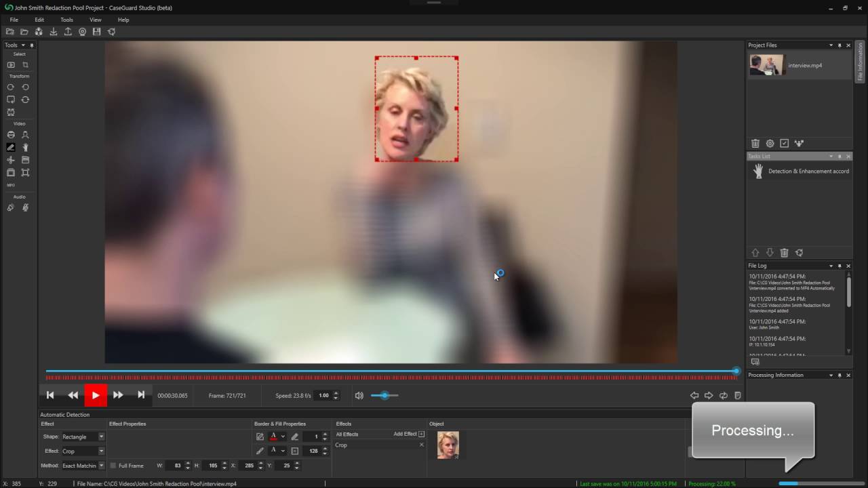This screenshot has width=868, height=488.
Task: Click the speaker mute icon
Action: coord(359,396)
